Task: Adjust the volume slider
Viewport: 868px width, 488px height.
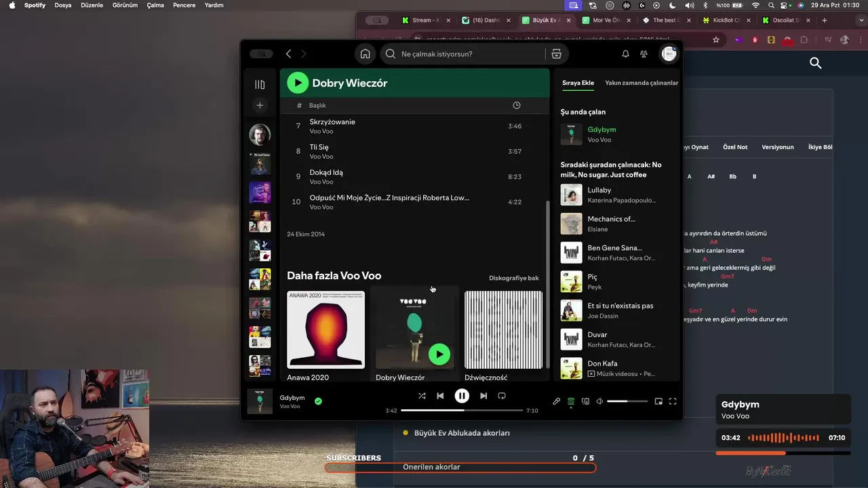Action: click(627, 401)
